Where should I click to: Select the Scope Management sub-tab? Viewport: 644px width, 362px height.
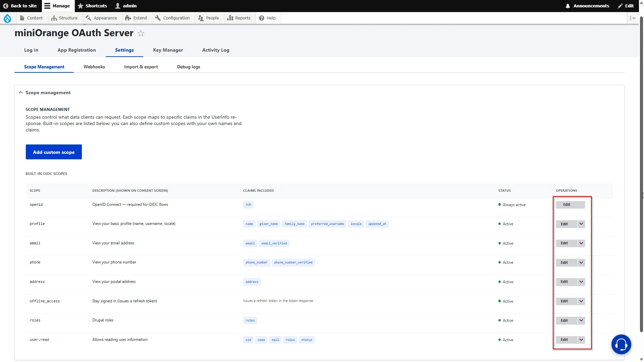coord(44,67)
